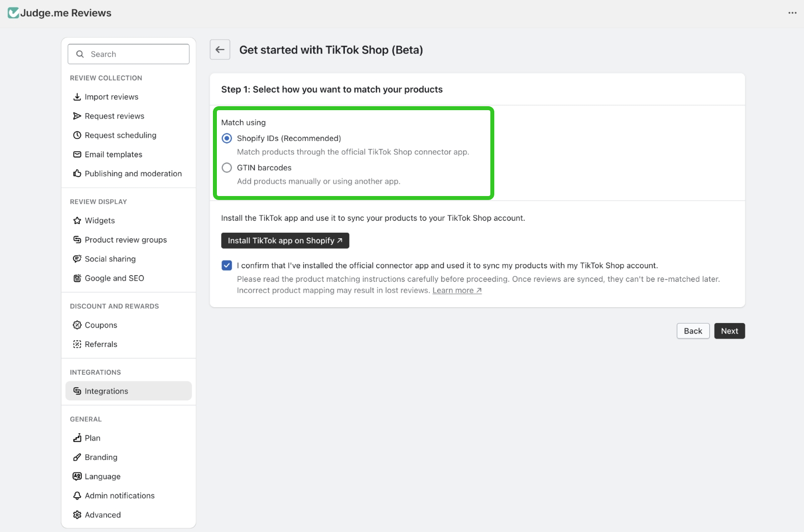
Task: Click the Admin notifications bell icon
Action: pyautogui.click(x=77, y=496)
